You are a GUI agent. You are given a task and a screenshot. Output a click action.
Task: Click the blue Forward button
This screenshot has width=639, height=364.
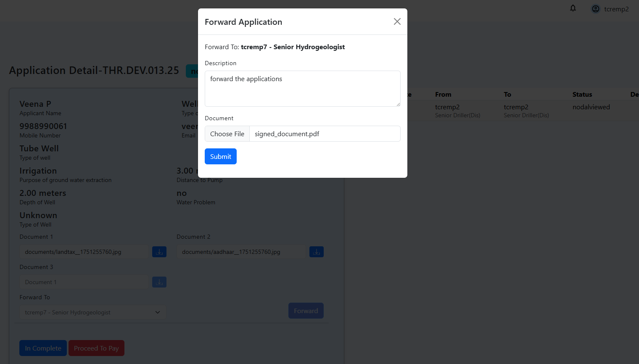[x=306, y=311]
